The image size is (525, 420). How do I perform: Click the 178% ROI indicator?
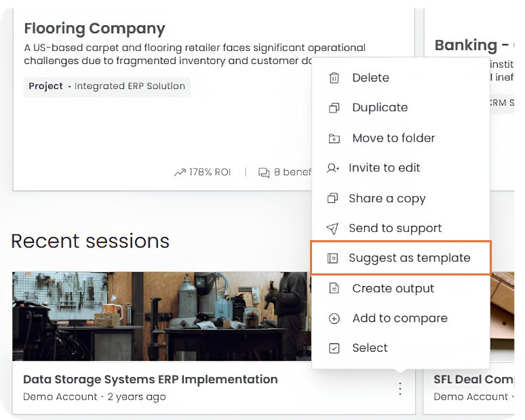(203, 172)
